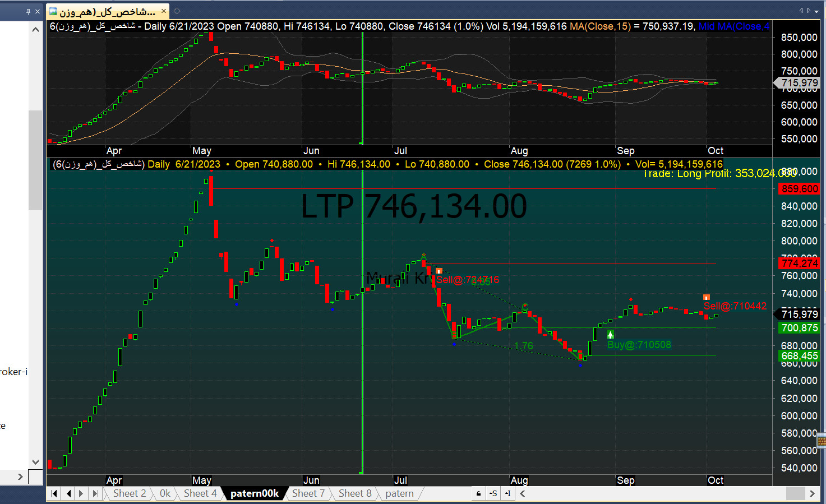Expand left panel with bottom right chevron
826x504 pixels.
coord(20,477)
